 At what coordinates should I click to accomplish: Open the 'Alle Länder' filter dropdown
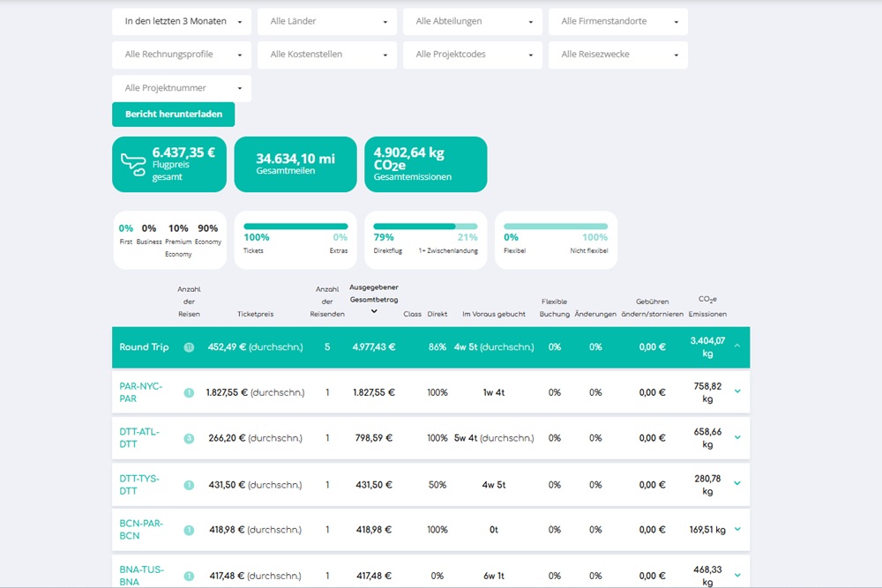pyautogui.click(x=327, y=21)
